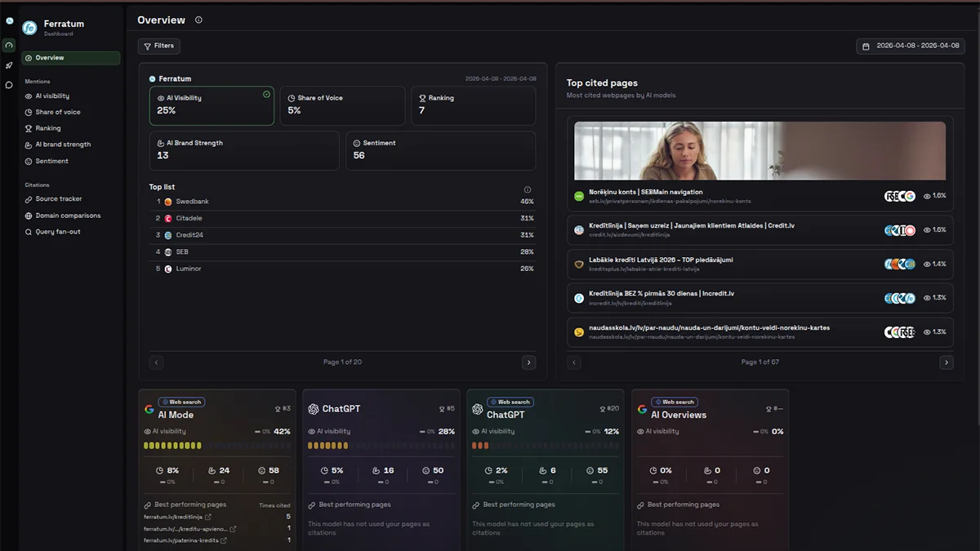Click the Ferratum brand avatar beside Dashboard title
Image resolution: width=980 pixels, height=551 pixels.
coord(30,28)
